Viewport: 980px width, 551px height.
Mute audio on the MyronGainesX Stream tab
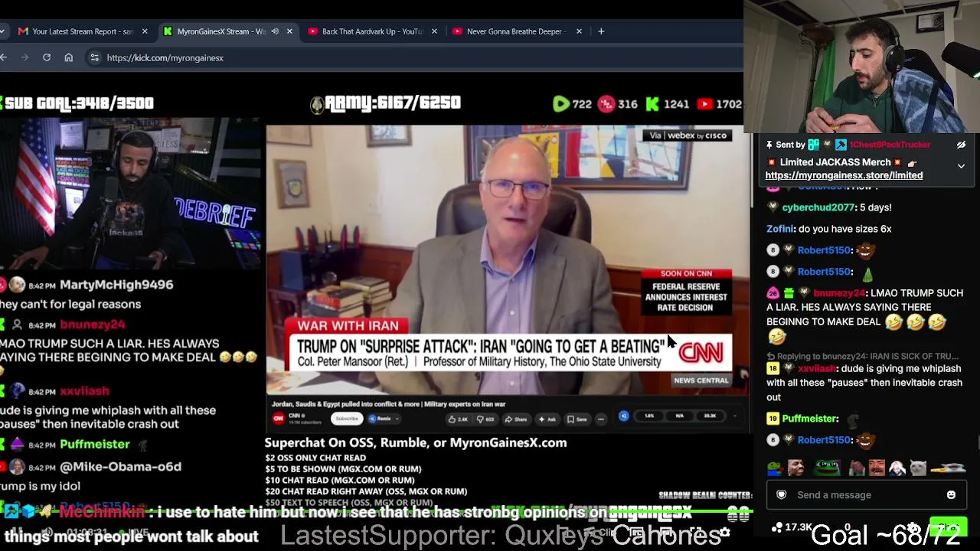coord(275,31)
